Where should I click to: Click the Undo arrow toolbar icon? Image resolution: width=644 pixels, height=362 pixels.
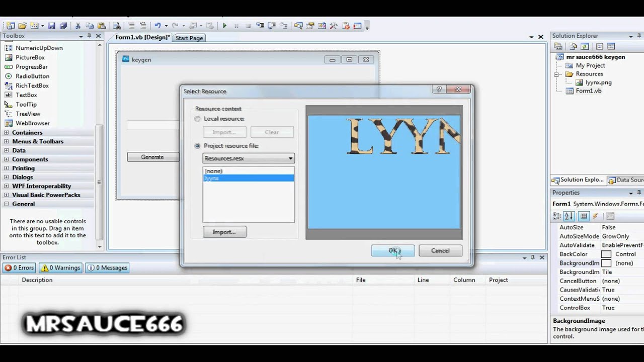157,26
